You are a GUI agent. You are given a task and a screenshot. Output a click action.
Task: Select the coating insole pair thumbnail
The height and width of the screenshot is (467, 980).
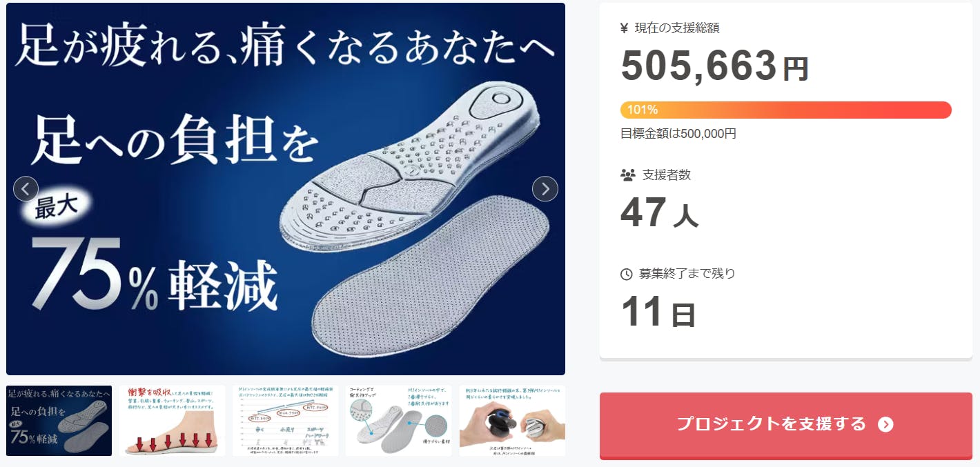coord(399,421)
